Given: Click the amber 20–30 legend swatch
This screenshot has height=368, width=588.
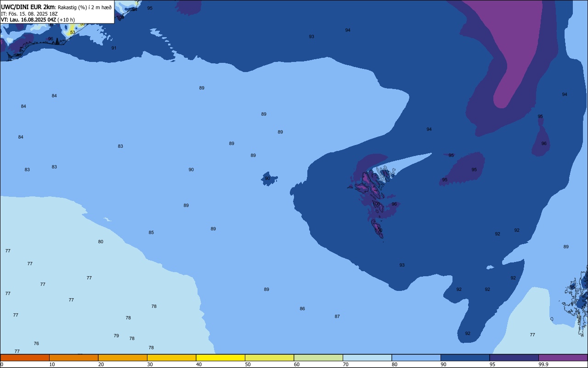Looking at the screenshot, I should click(123, 357).
